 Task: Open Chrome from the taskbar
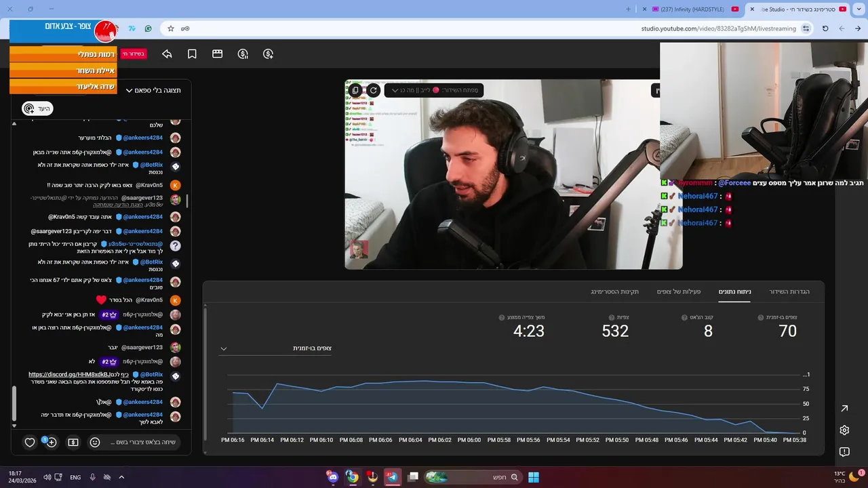pos(352,477)
